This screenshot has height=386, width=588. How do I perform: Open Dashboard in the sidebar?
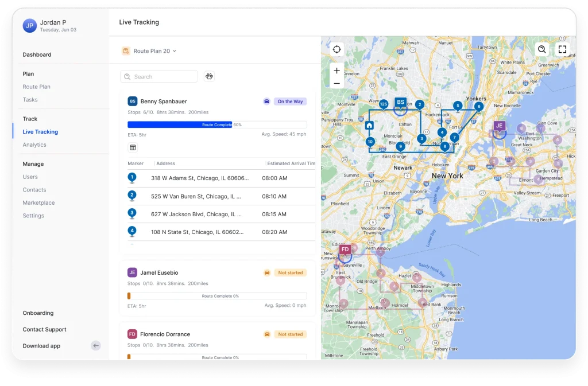(37, 54)
